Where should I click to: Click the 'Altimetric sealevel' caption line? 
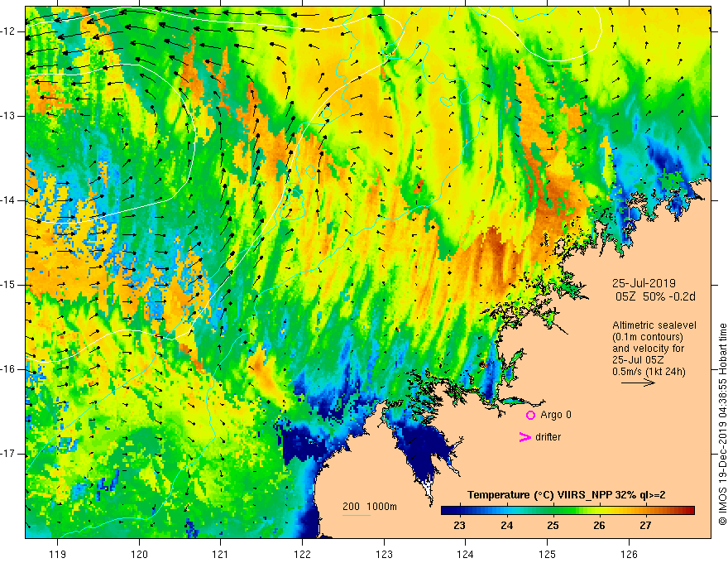click(654, 325)
